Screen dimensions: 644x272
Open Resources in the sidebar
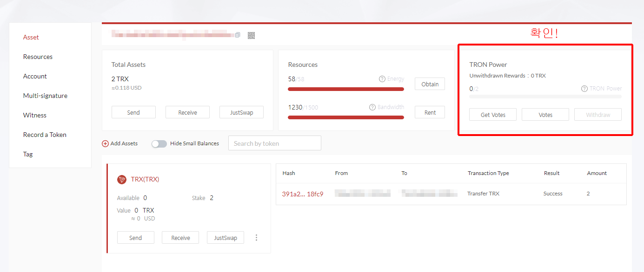(38, 57)
